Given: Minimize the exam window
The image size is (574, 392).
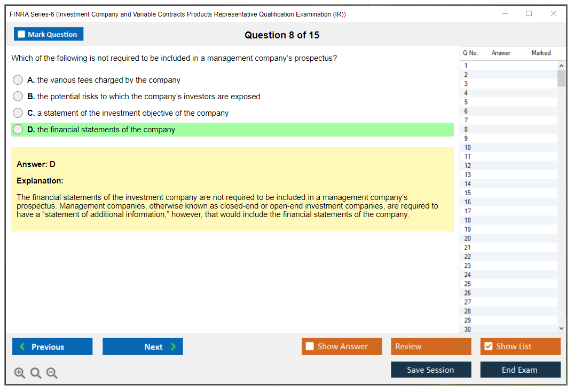Looking at the screenshot, I should tap(505, 14).
